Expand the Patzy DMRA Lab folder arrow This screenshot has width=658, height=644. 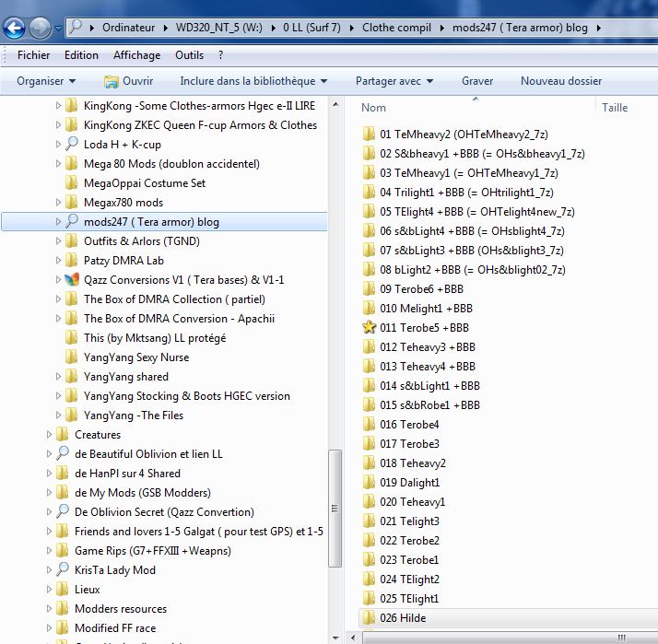58,261
